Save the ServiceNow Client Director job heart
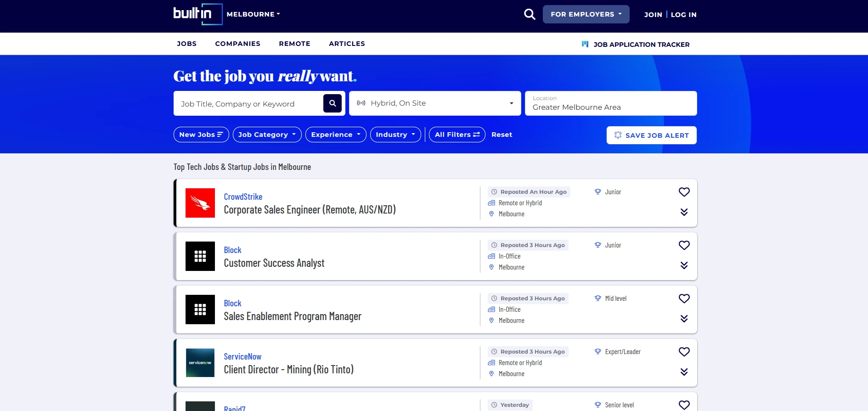This screenshot has width=868, height=411. pos(684,352)
